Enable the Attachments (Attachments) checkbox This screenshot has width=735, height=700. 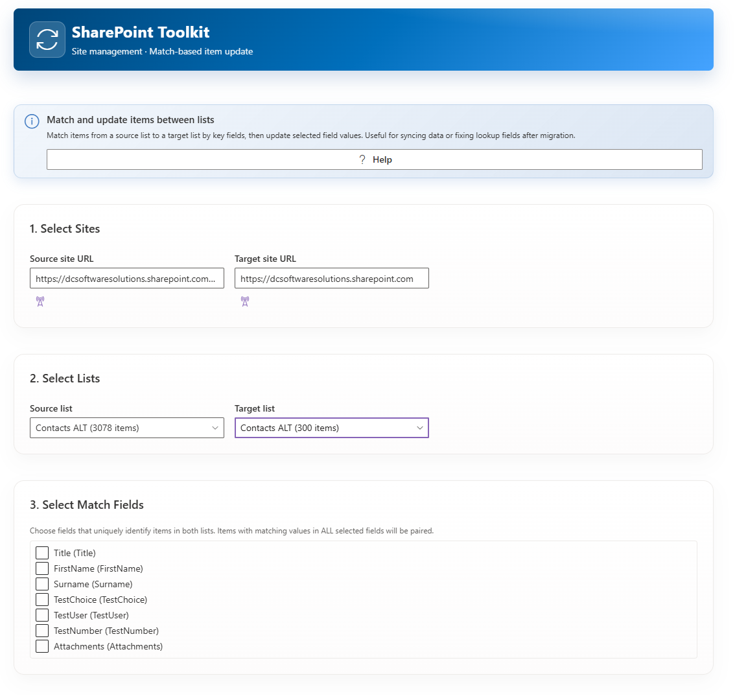tap(42, 646)
